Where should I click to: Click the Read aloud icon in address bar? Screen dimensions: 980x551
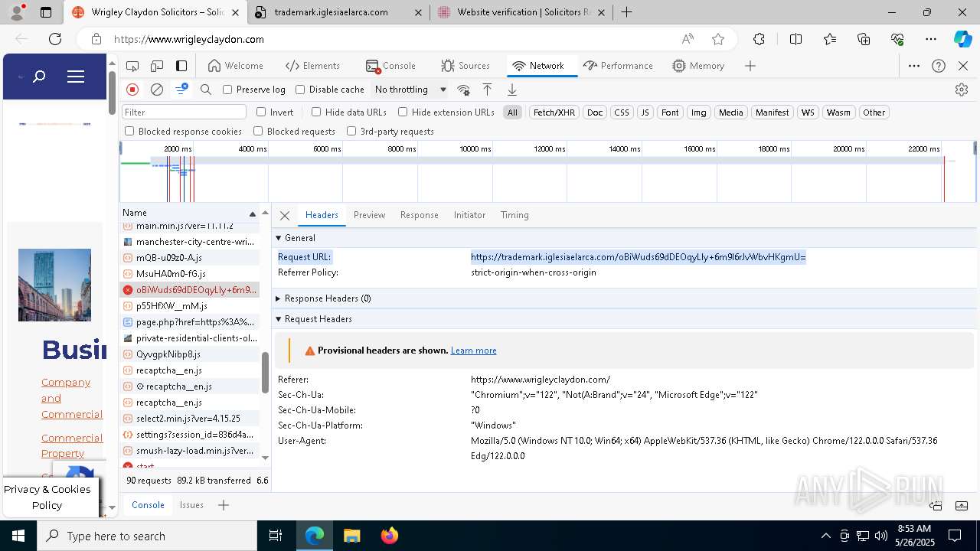(688, 39)
